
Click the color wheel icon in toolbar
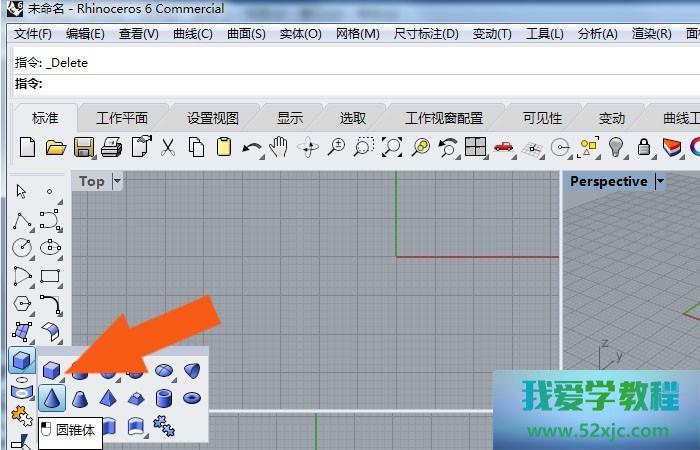click(694, 147)
